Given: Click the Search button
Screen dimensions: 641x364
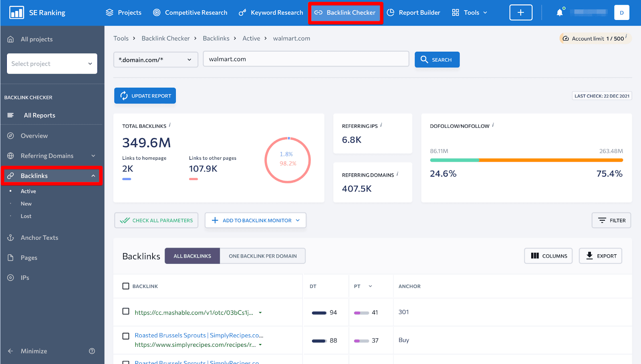Looking at the screenshot, I should [x=437, y=60].
